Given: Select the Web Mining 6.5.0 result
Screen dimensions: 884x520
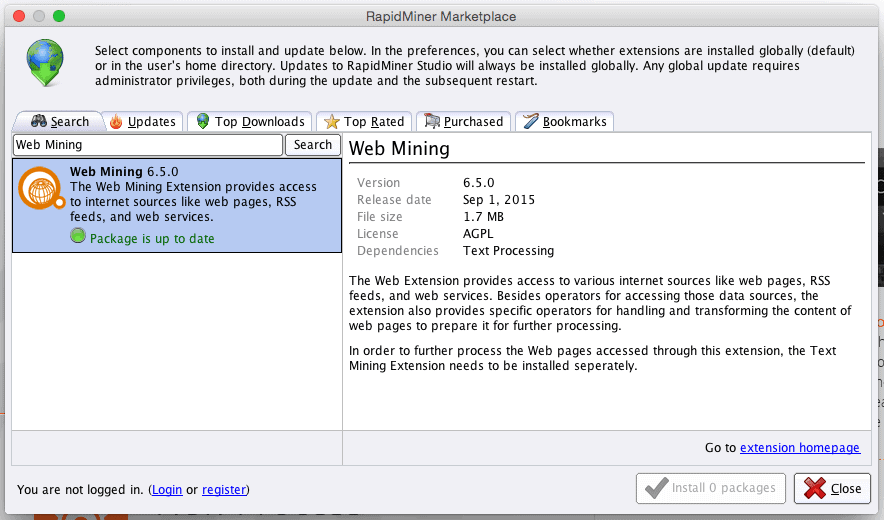Looking at the screenshot, I should pos(177,205).
